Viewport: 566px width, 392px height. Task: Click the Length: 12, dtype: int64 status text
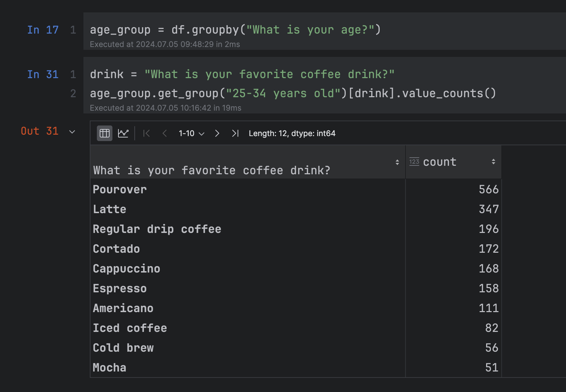tap(292, 133)
